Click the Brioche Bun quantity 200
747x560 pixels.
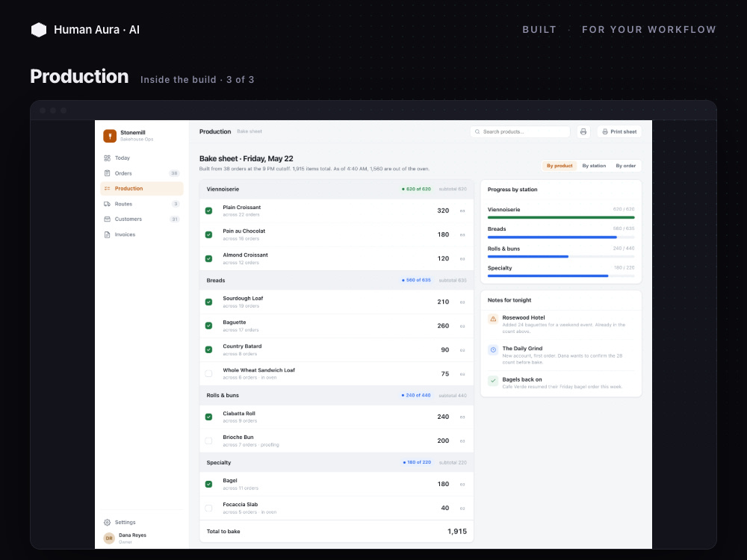[443, 441]
